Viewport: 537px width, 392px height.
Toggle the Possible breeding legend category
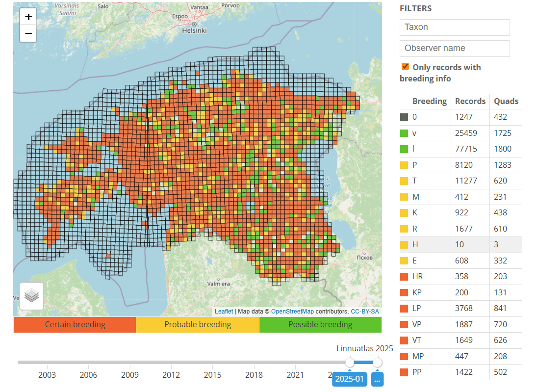[320, 325]
